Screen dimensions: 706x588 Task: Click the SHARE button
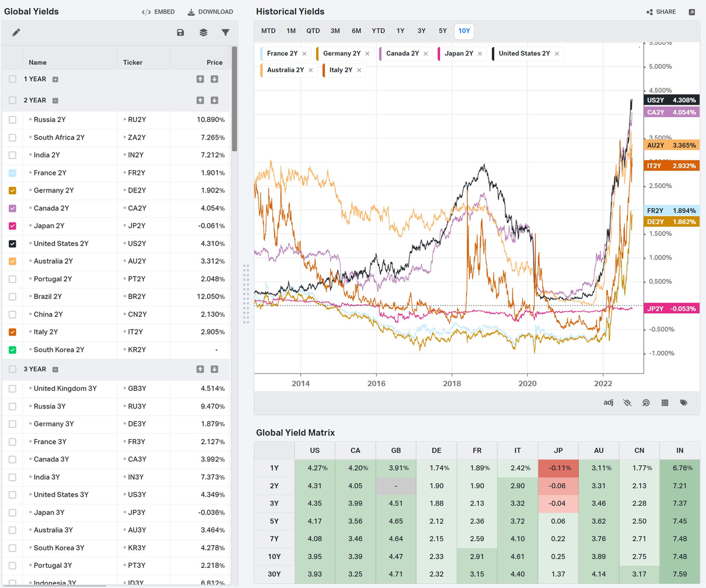[661, 12]
